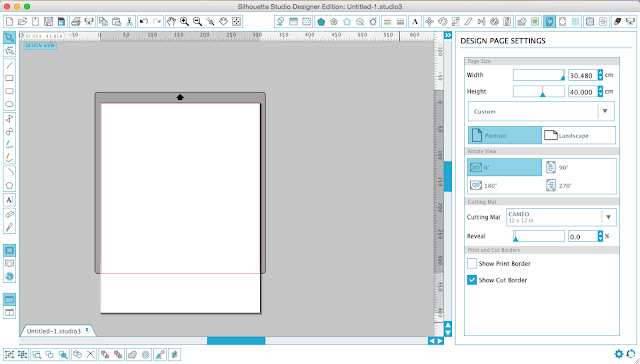
Task: Click the DESIGN VIEW label button
Action: [x=40, y=46]
